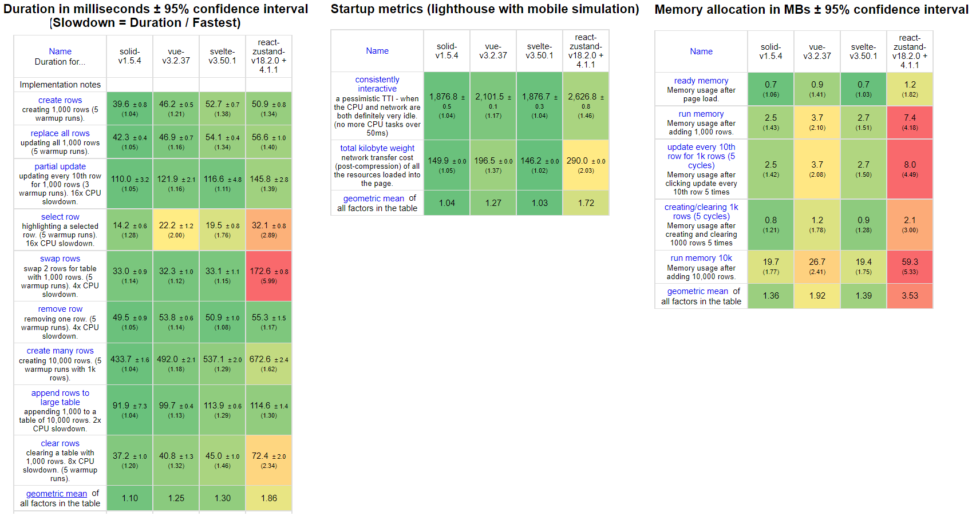Click react-zustand header in Duration table
The image size is (980, 524).
tap(269, 56)
